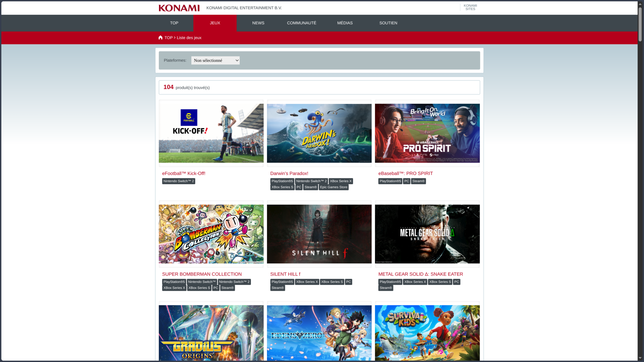Click PC tag under Super Bomberman Collection
This screenshot has height=362, width=644.
(216, 288)
